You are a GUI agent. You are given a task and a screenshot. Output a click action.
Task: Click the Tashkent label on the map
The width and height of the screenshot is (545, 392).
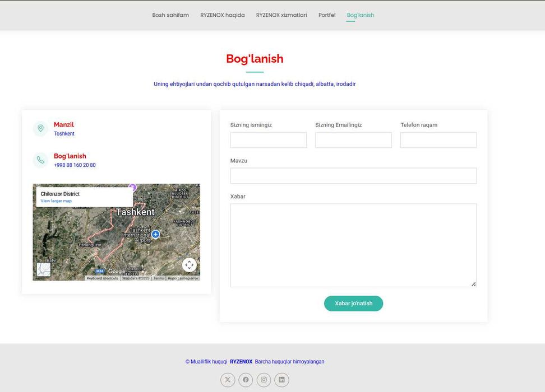[x=135, y=212]
